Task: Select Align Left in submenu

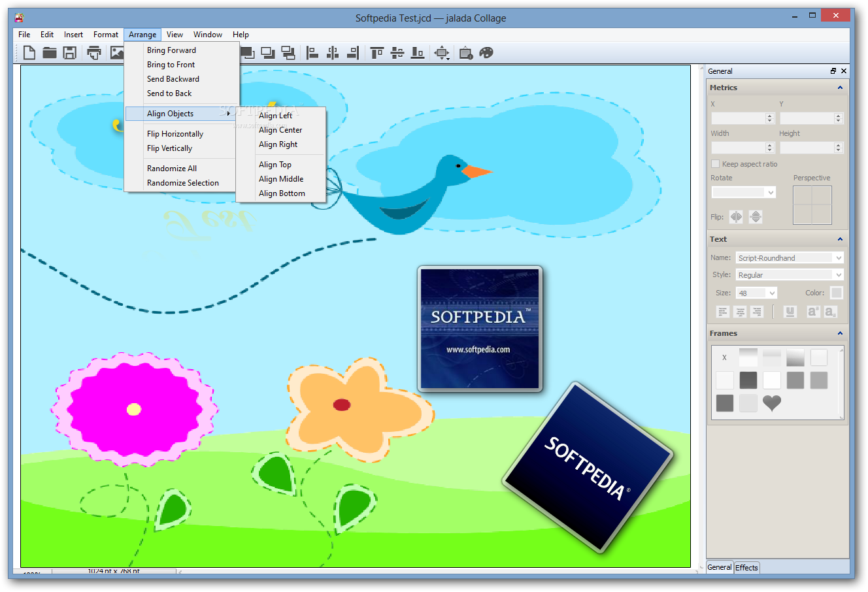Action: [281, 116]
